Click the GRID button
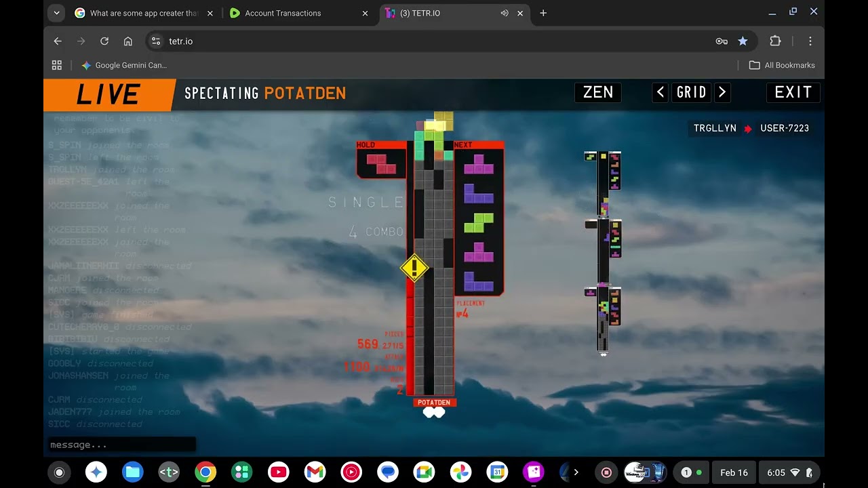Image resolution: width=868 pixels, height=488 pixels. pos(692,92)
